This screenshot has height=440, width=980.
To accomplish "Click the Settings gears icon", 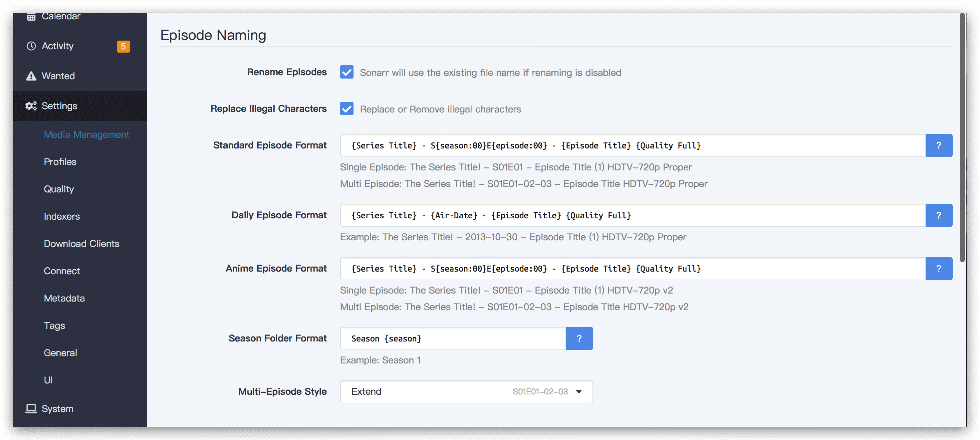I will pos(31,106).
